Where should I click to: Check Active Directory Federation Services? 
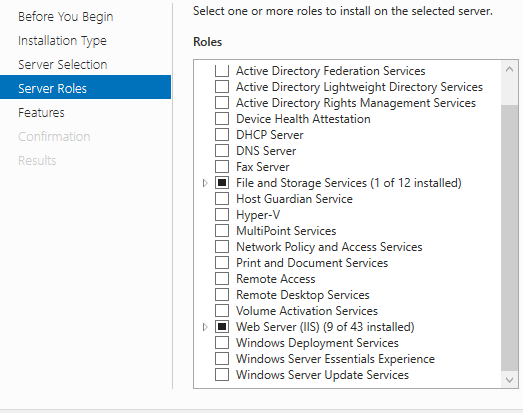tap(222, 71)
